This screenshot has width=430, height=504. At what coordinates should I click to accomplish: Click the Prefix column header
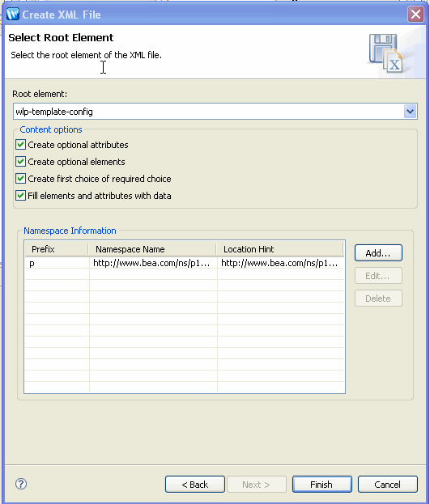(x=57, y=249)
